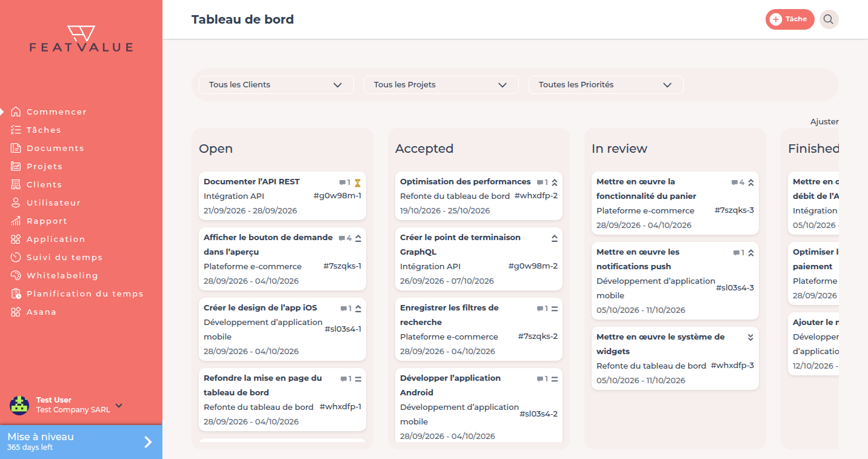
Task: Click priority icon on Développer l'application Android card
Action: 555,379
